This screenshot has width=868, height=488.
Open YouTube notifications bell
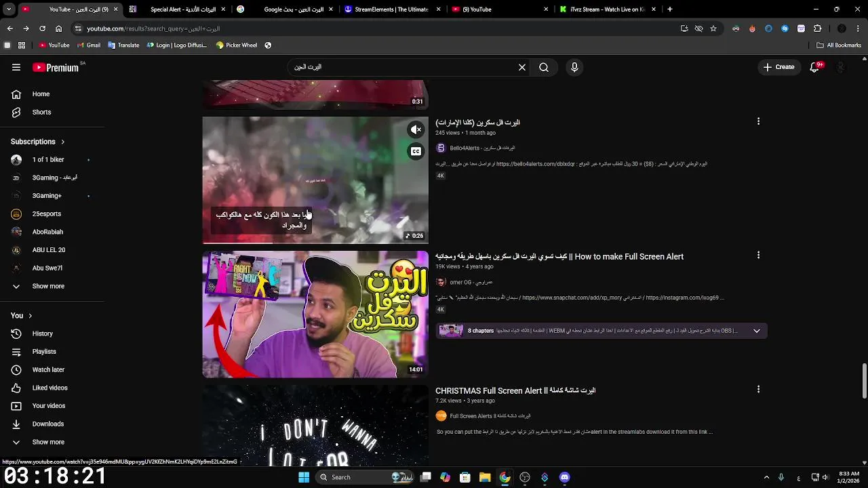(x=815, y=67)
